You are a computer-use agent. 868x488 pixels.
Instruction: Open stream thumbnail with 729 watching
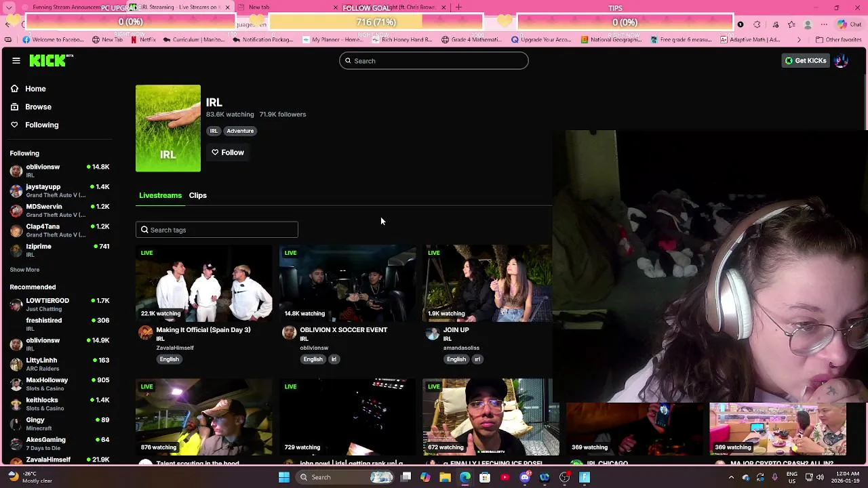[348, 417]
